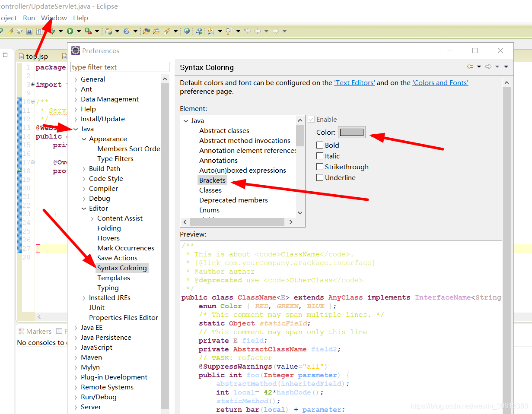Click the Open Web Browser globe icon

coord(187,31)
